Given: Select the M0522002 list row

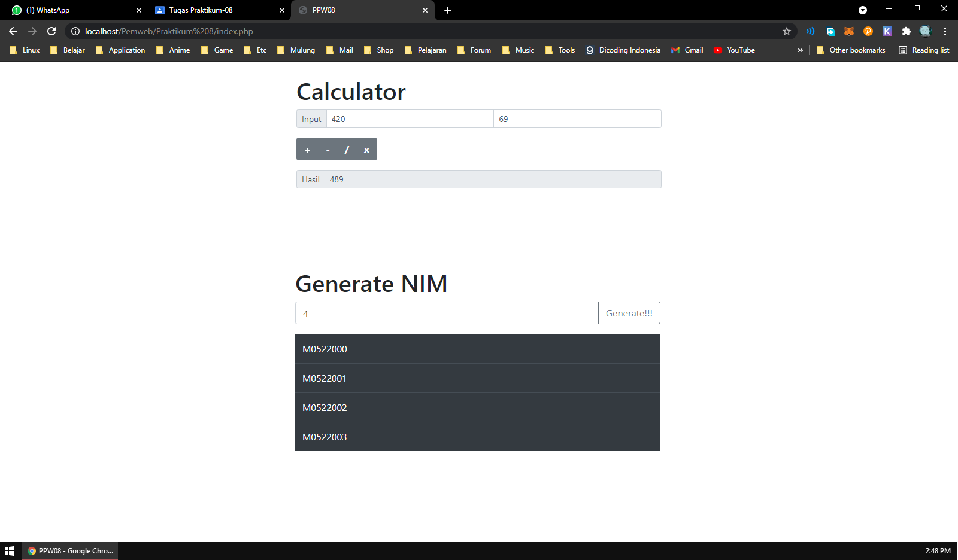Looking at the screenshot, I should (478, 407).
